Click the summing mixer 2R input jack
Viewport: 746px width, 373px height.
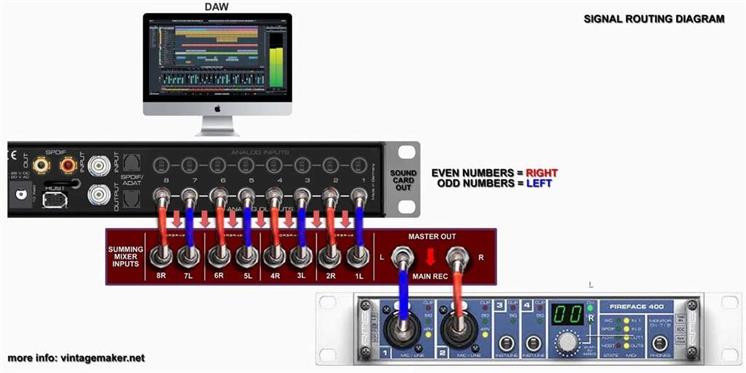[330, 258]
